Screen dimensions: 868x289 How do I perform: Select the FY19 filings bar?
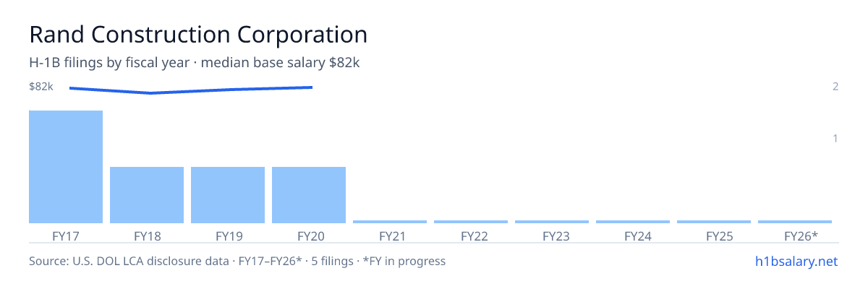click(x=228, y=195)
